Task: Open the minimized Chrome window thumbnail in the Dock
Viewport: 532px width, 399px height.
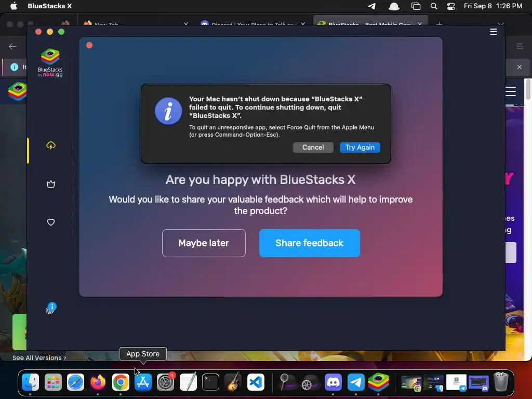Action: tap(411, 383)
